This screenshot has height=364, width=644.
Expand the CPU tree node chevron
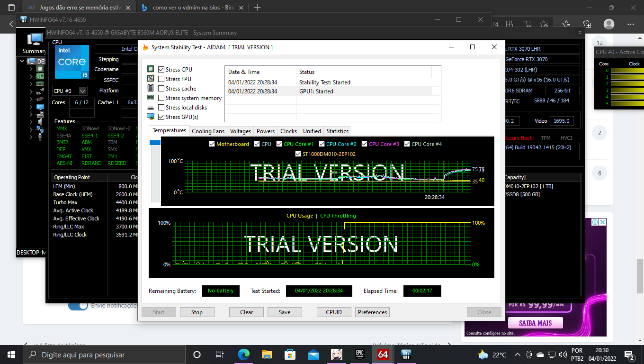[31, 69]
